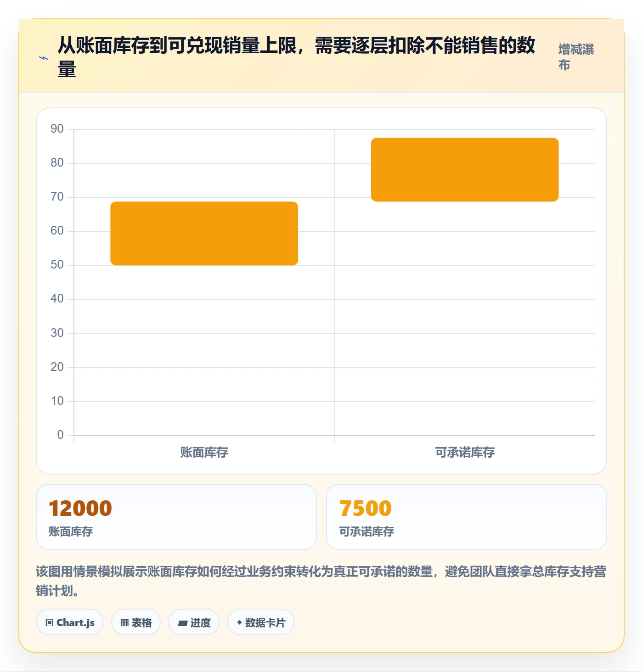Select the 表格 tag label
Viewport: 643px width, 672px height.
click(141, 623)
